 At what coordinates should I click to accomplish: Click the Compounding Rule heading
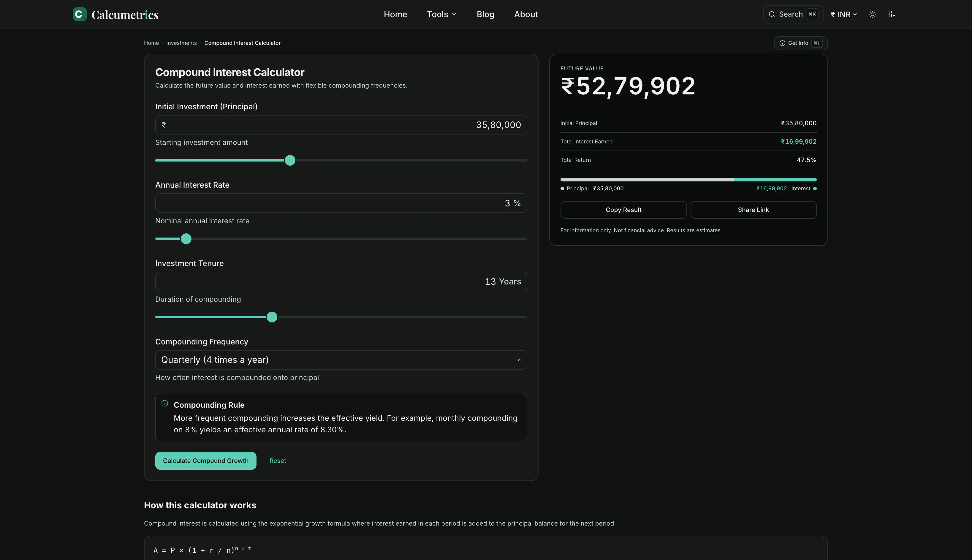tap(209, 405)
